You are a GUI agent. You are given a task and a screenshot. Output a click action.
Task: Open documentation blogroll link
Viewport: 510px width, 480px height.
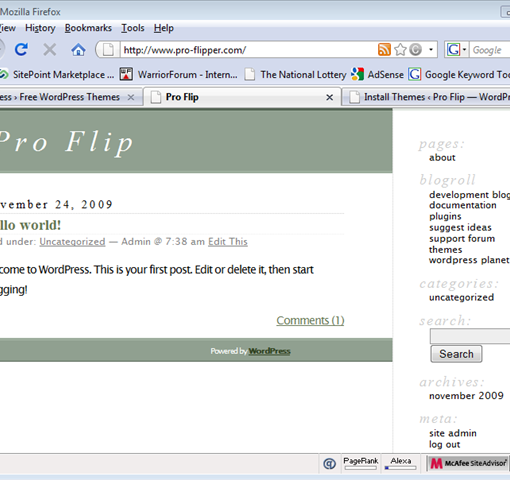click(x=463, y=205)
